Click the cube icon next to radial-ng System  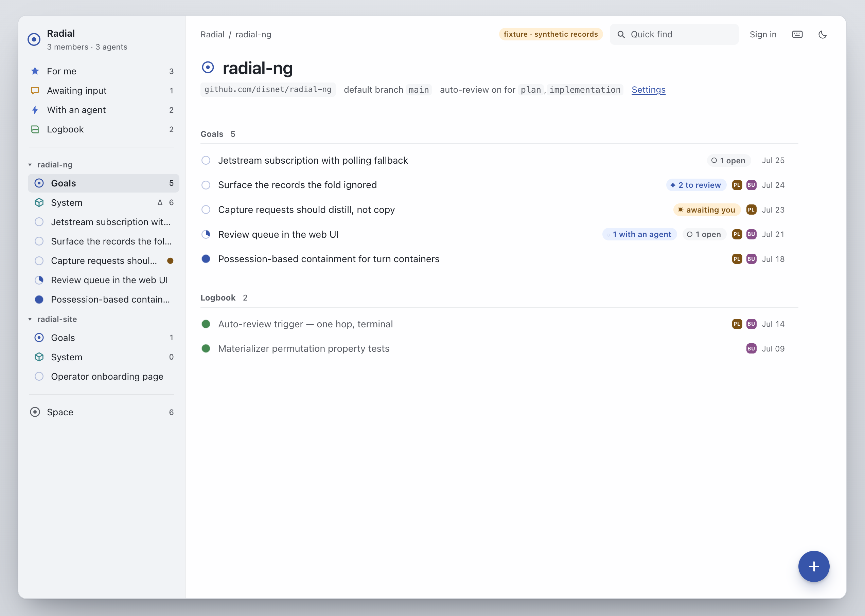pyautogui.click(x=39, y=202)
